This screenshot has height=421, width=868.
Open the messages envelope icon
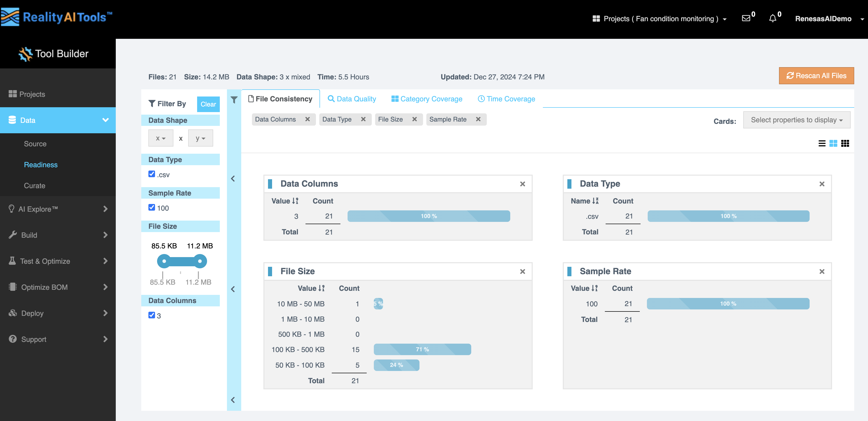coord(747,19)
